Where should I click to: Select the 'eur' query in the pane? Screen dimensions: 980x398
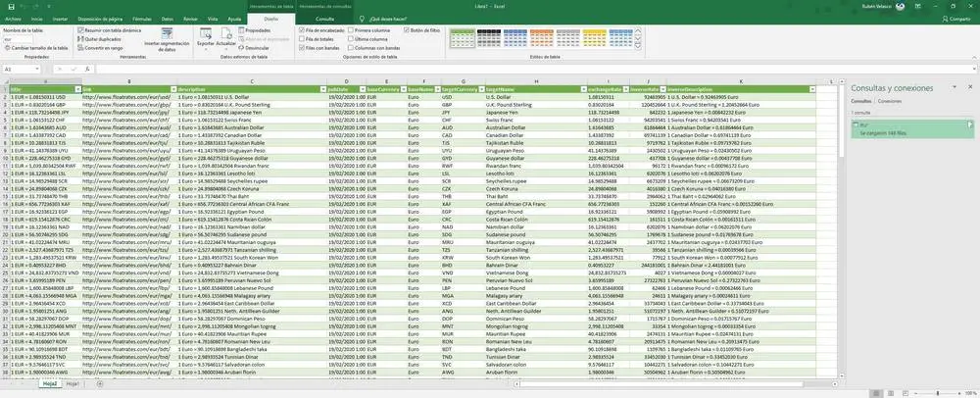(911, 128)
